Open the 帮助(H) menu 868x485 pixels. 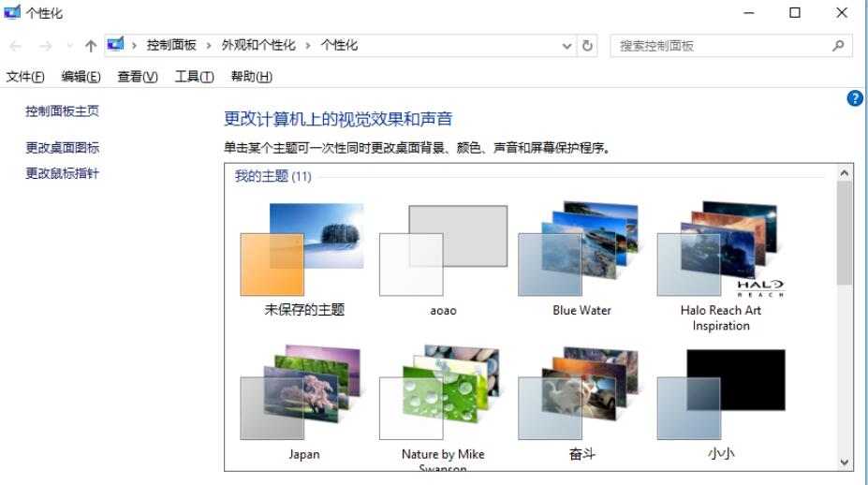pyautogui.click(x=251, y=77)
